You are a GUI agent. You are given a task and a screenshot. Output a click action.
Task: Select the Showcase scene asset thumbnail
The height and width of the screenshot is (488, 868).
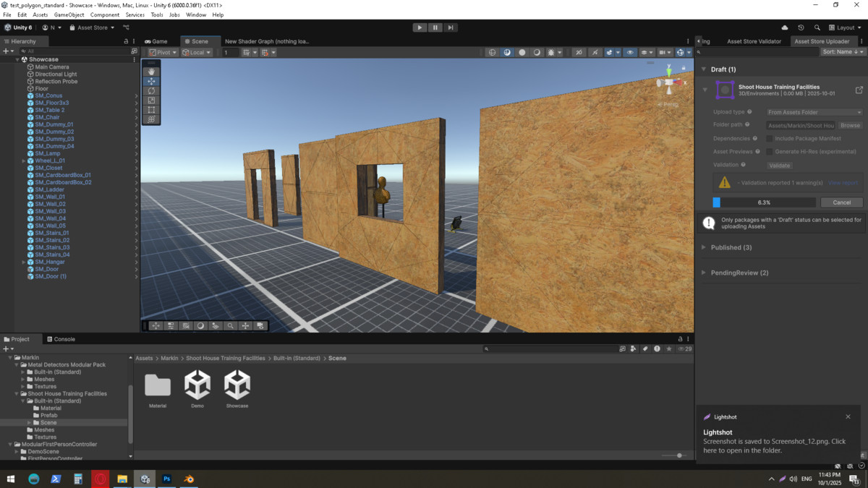(237, 386)
